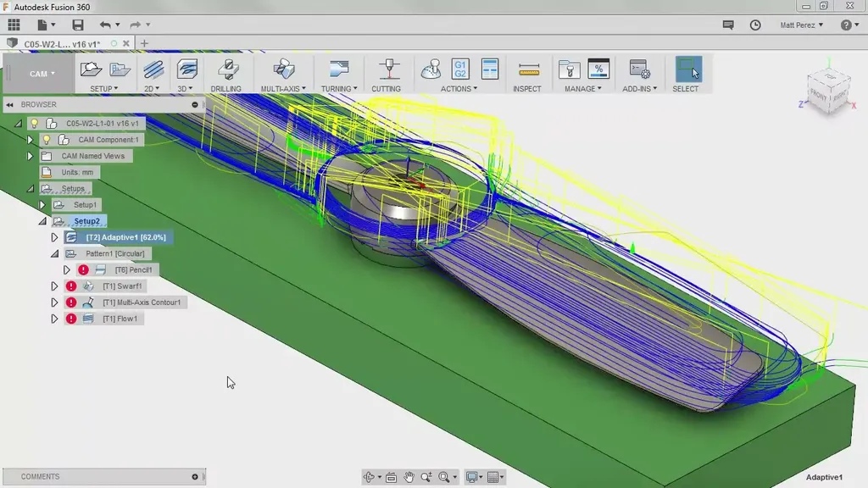Click the Simulate action icon
This screenshot has width=868, height=488.
tap(432, 69)
